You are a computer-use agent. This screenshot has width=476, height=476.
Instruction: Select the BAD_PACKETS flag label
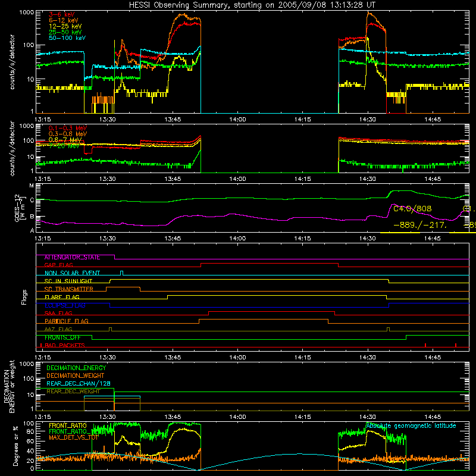coord(65,345)
